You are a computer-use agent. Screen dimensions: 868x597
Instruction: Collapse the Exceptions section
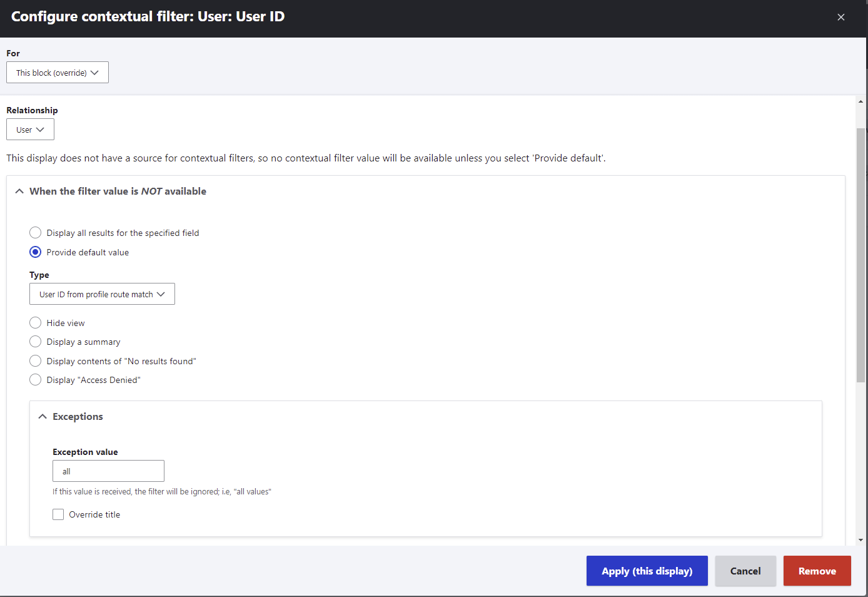[x=42, y=416]
